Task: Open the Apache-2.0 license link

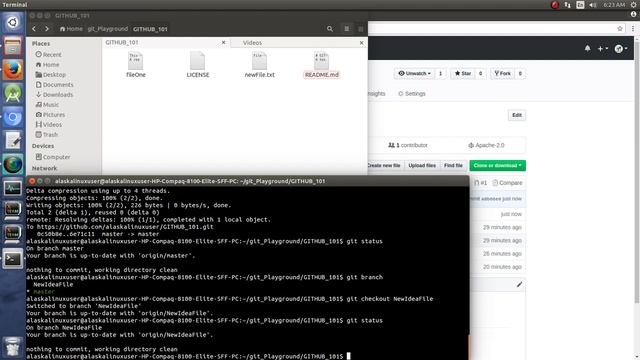Action: (x=486, y=145)
